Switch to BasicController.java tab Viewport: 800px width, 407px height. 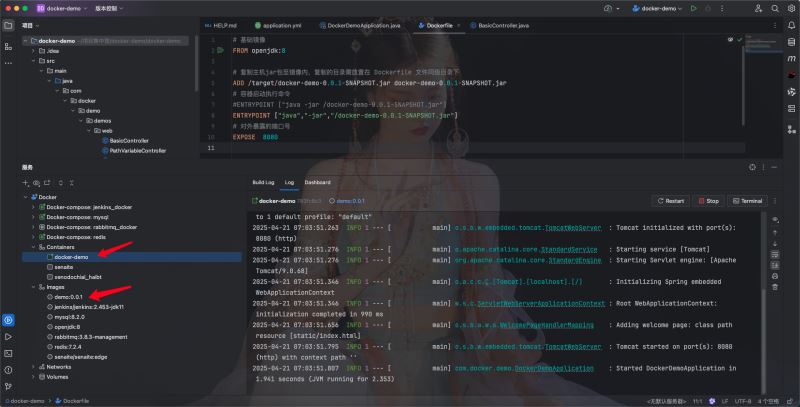coord(499,26)
